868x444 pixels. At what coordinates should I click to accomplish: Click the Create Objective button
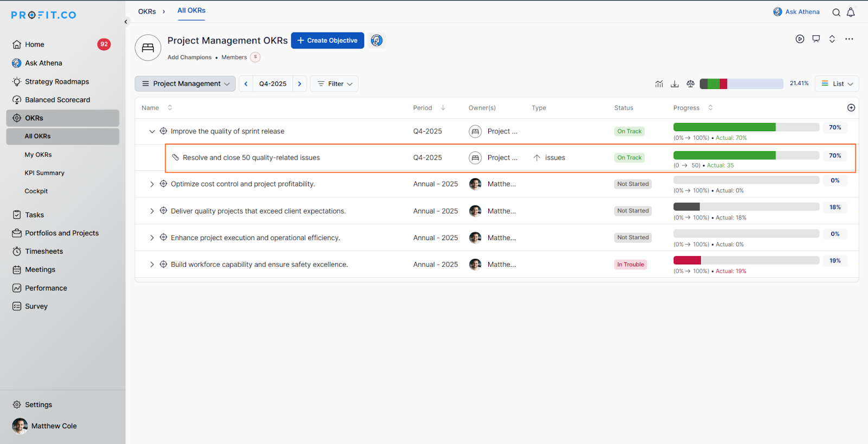point(328,41)
